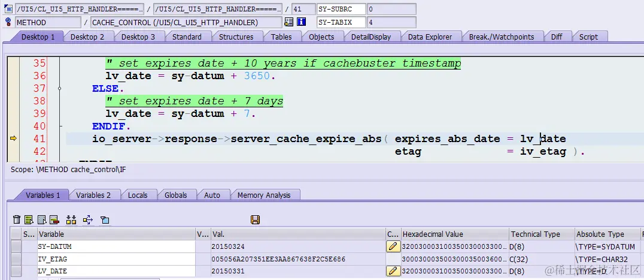Click the CACHE_CONTROL (/UI5/CL_UI5_HTTP_HANDLER) field

[186, 22]
